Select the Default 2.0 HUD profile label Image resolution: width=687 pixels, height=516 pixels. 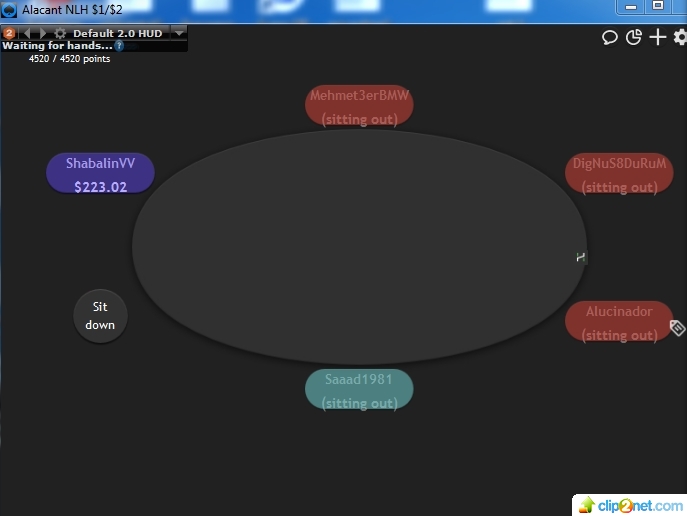[117, 33]
